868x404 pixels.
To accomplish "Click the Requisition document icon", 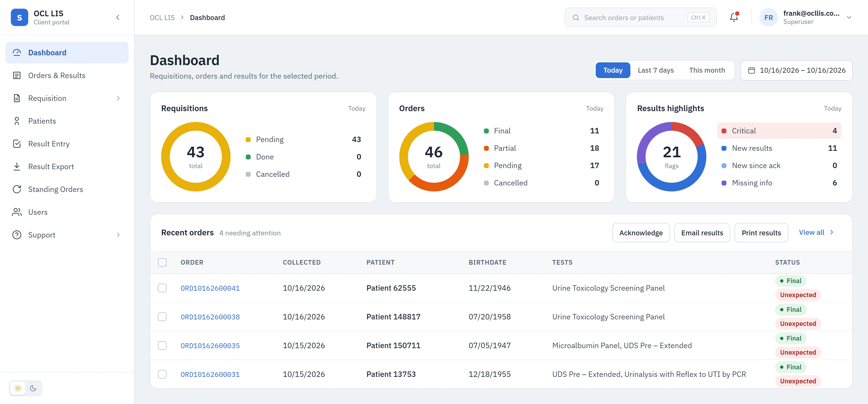I will click(17, 98).
